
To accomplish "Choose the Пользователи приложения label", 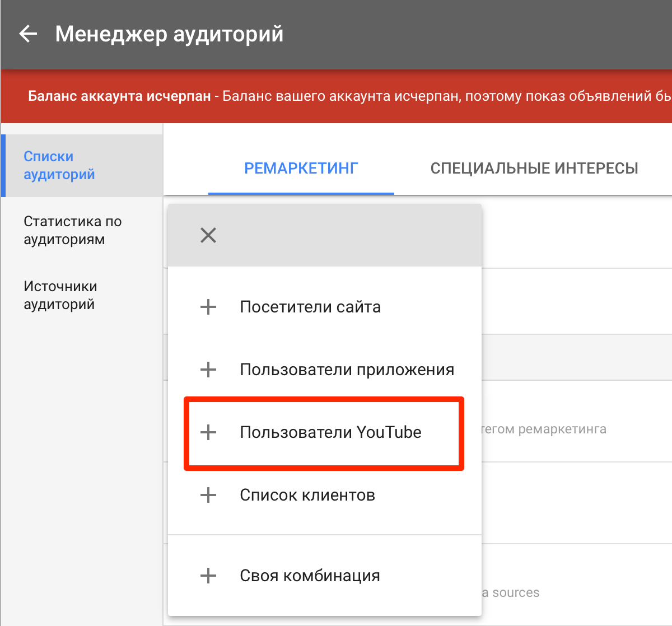I will [x=347, y=370].
